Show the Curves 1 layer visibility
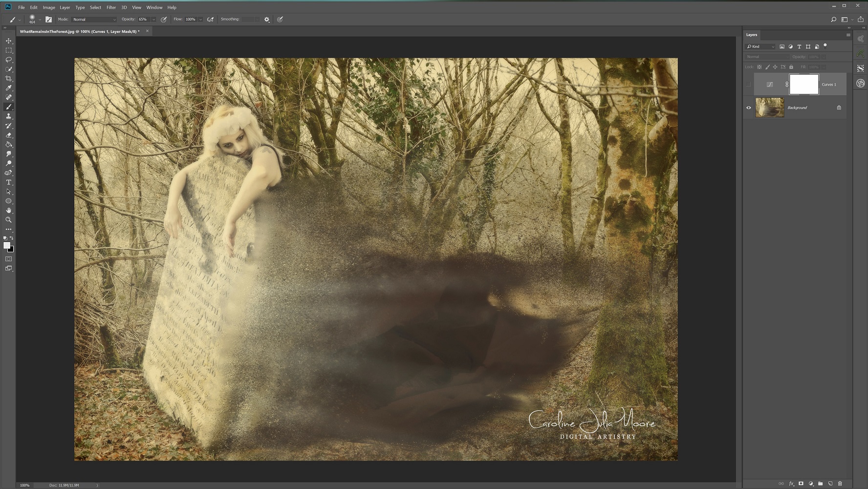 pos(748,85)
